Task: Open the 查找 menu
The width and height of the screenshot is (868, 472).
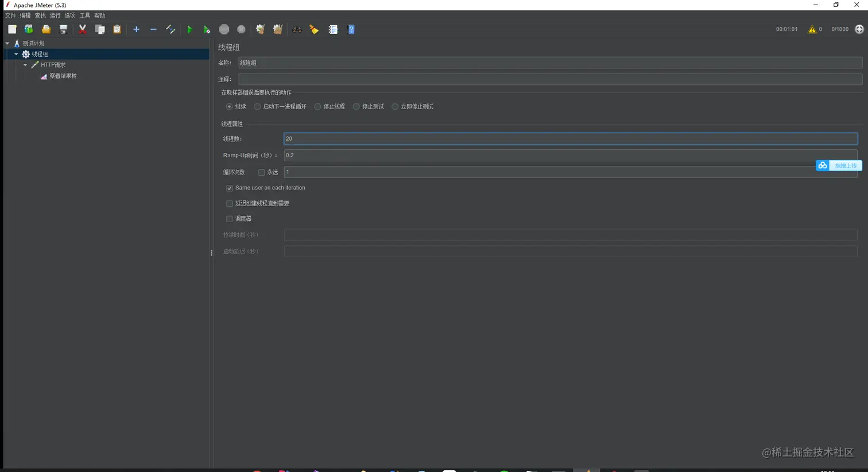Action: coord(40,16)
